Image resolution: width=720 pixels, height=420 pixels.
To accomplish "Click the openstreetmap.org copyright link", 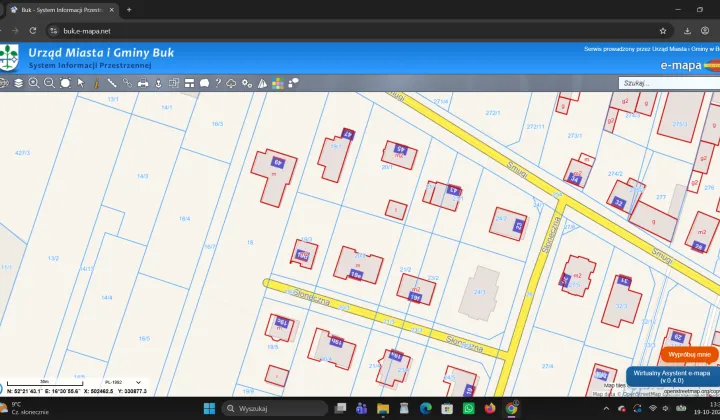I will pyautogui.click(x=692, y=391).
